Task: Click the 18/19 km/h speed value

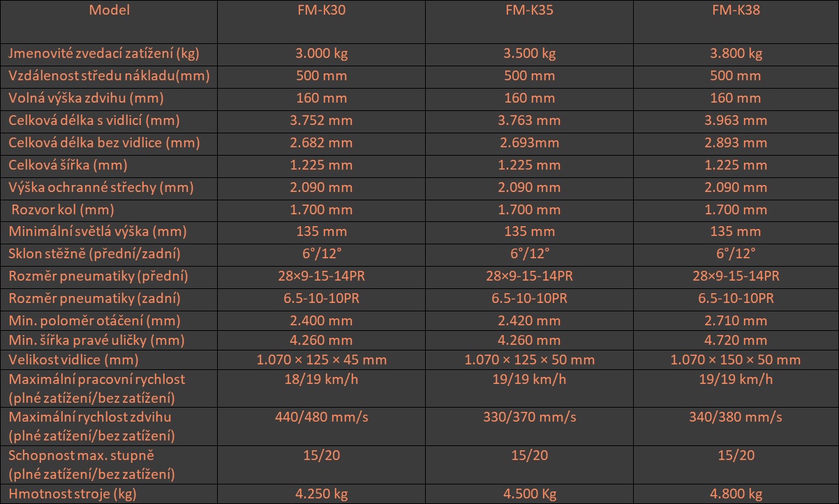Action: (321, 380)
